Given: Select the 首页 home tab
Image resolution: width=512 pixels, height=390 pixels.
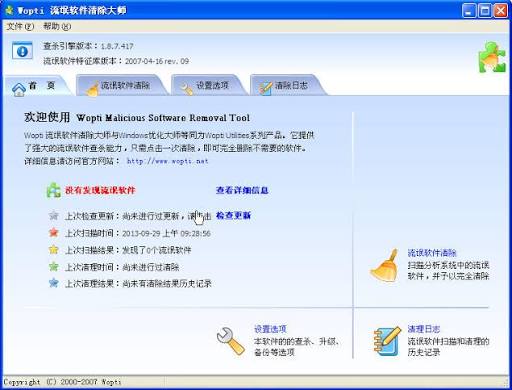Looking at the screenshot, I should pos(37,86).
